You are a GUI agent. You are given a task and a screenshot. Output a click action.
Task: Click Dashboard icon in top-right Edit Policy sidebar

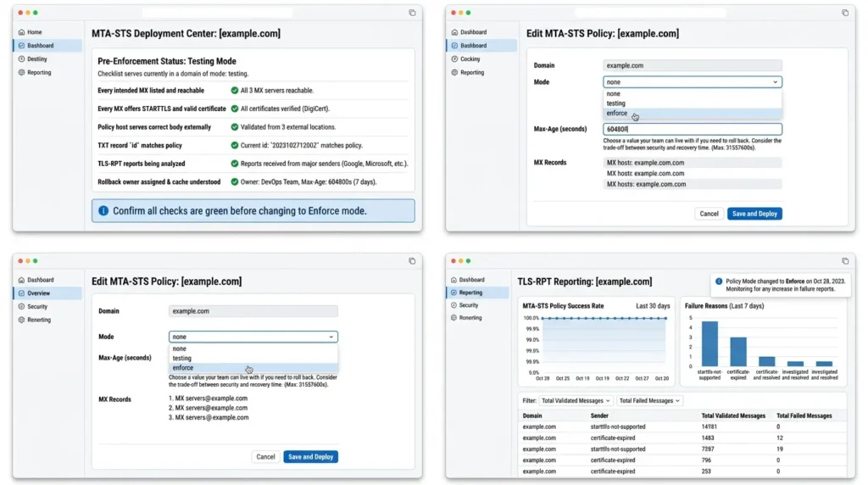coord(454,32)
